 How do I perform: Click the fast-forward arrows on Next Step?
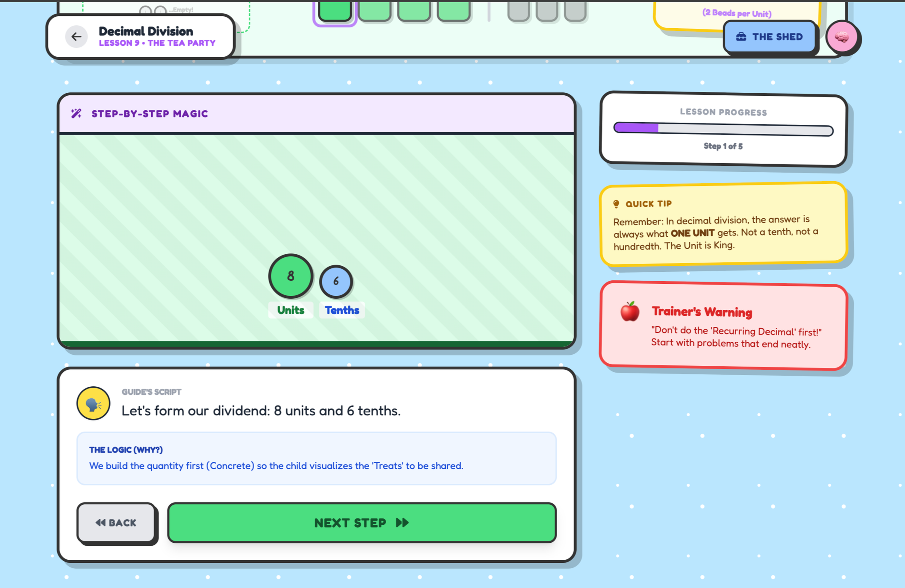coord(402,522)
